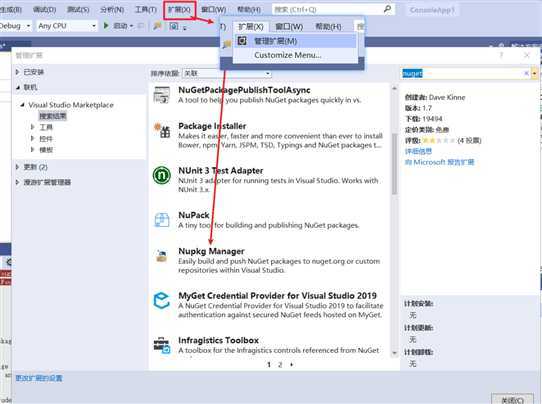542x404 pixels.
Task: Go to the next results page arrow
Action: point(291,364)
